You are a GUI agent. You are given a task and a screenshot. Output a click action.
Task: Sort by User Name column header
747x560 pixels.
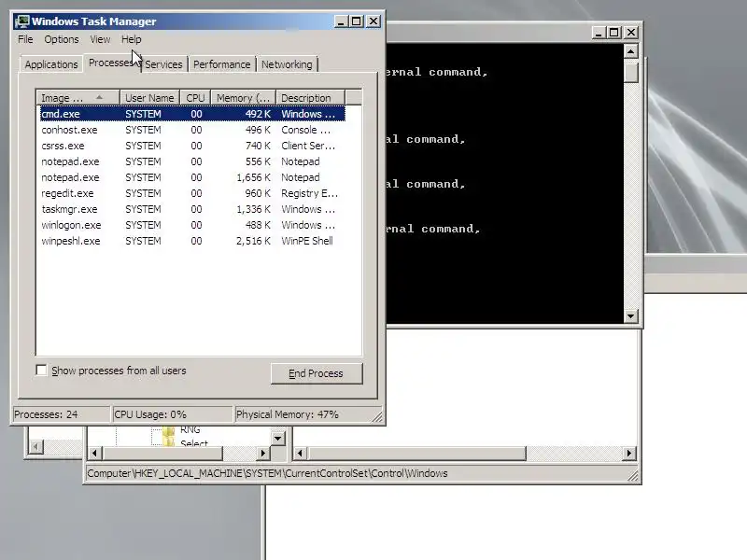pyautogui.click(x=149, y=98)
